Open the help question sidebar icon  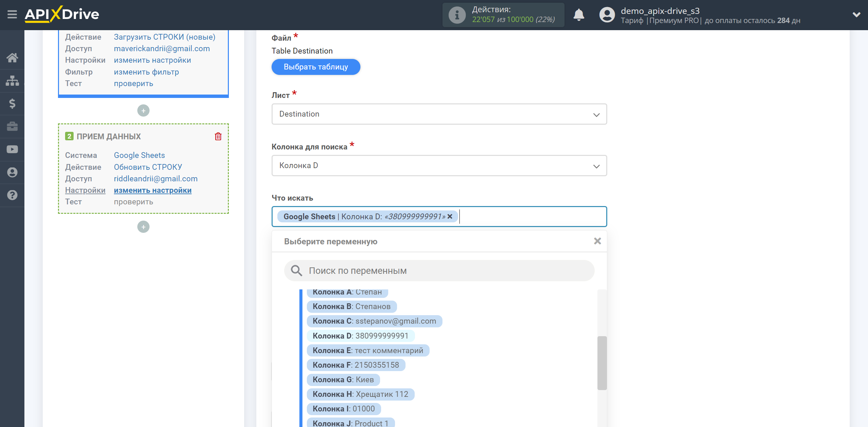[x=12, y=195]
